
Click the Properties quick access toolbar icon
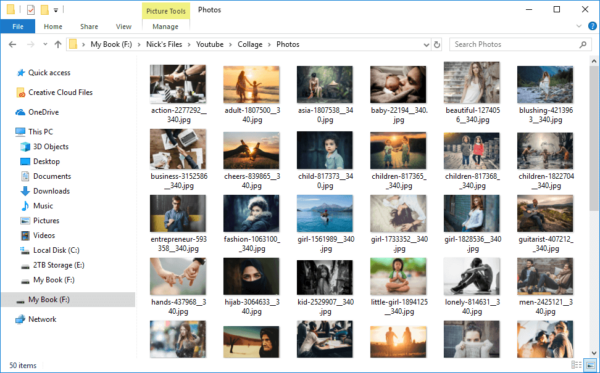pyautogui.click(x=31, y=10)
